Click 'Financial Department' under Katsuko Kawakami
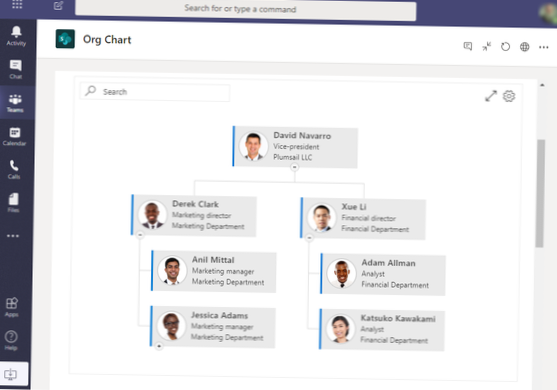 (x=394, y=340)
